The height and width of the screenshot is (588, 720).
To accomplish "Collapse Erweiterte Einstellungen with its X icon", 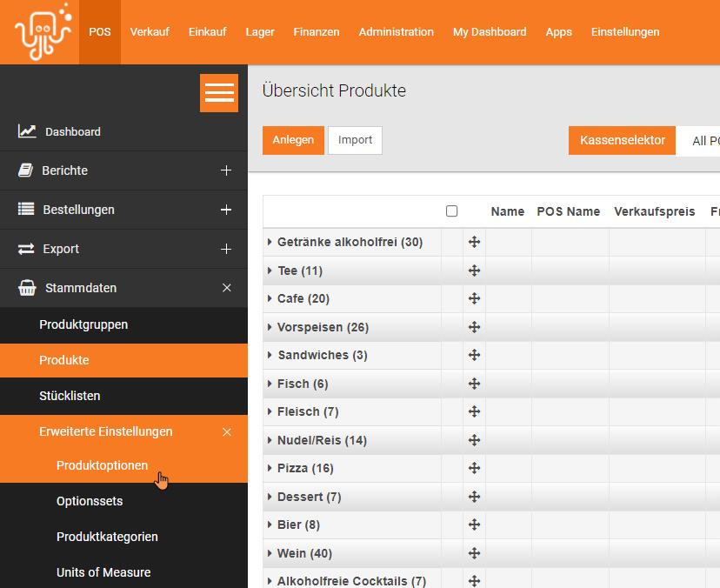I will (226, 432).
